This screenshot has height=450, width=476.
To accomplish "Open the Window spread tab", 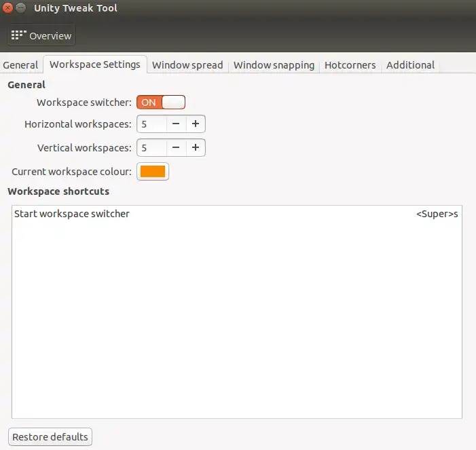I will [187, 65].
